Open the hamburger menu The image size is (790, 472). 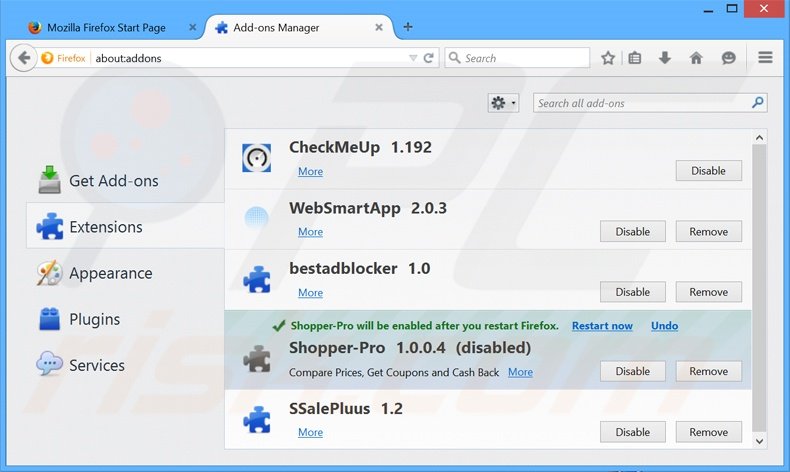point(765,57)
